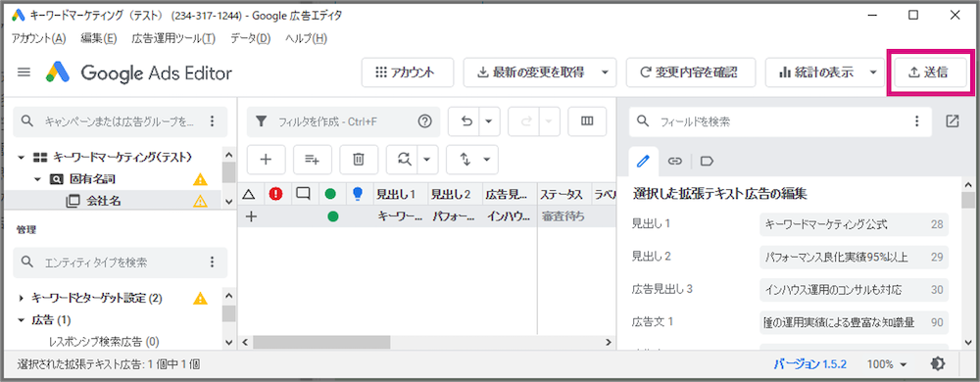
Task: Add a new ad with plus button
Action: pyautogui.click(x=267, y=160)
